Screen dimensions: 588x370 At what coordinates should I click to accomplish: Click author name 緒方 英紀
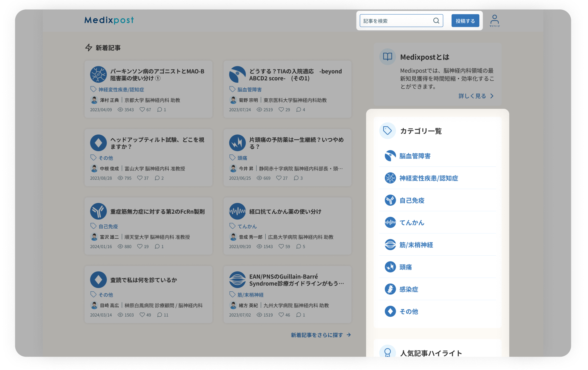[248, 305]
